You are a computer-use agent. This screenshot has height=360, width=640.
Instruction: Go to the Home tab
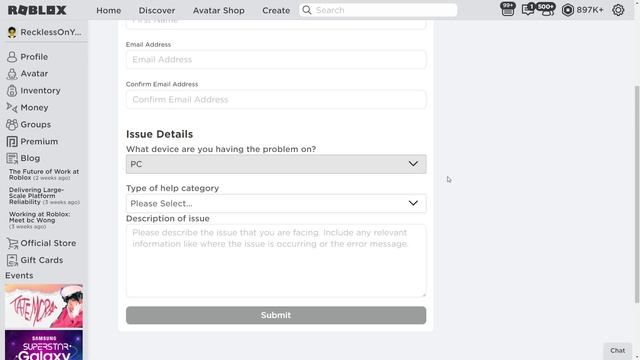tap(109, 11)
